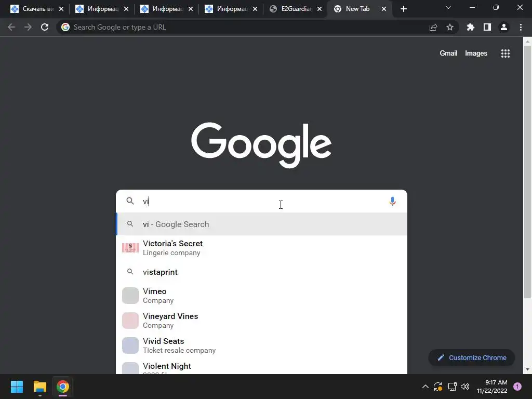Open the volume speaker tray icon
Image resolution: width=532 pixels, height=399 pixels.
pos(465,387)
